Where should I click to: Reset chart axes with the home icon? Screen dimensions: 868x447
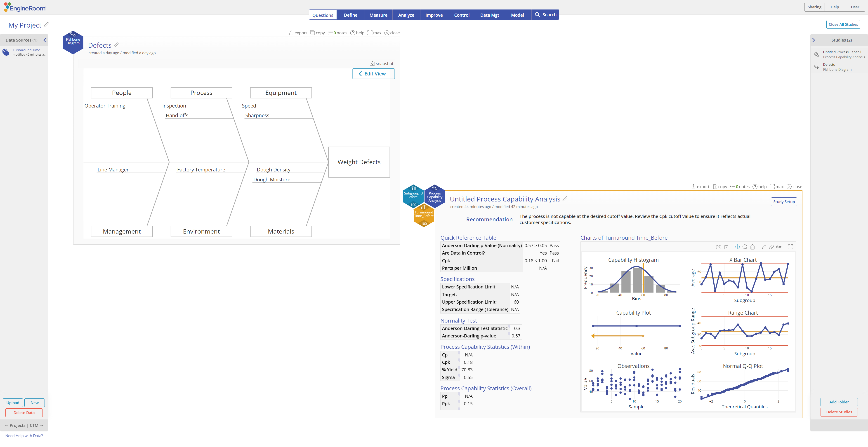(753, 247)
